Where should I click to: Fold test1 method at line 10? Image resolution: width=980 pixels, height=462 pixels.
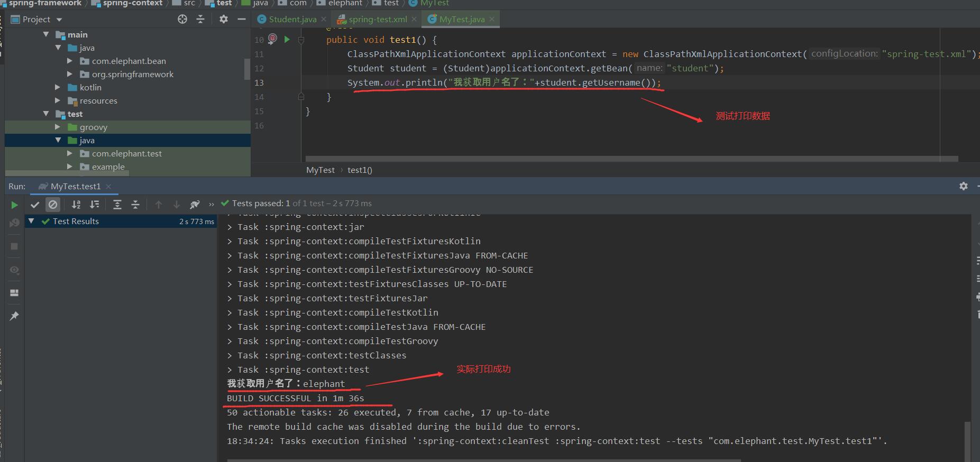(301, 40)
